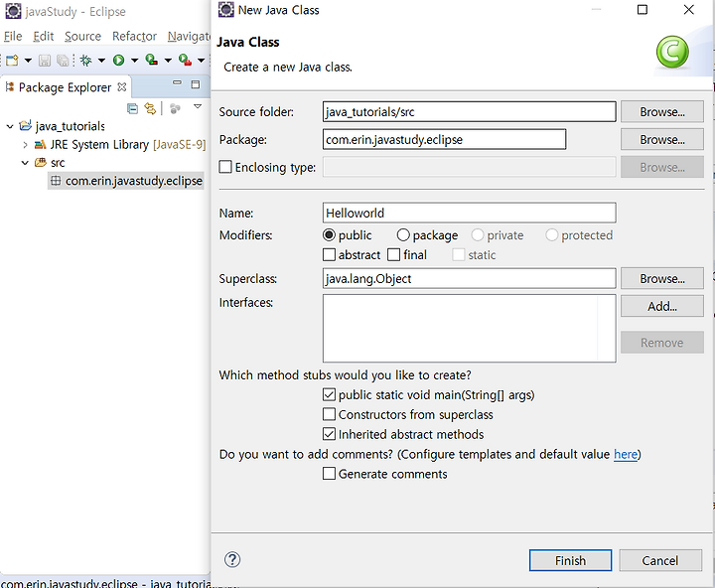Click the Coverage run icon
The width and height of the screenshot is (715, 588).
(151, 60)
